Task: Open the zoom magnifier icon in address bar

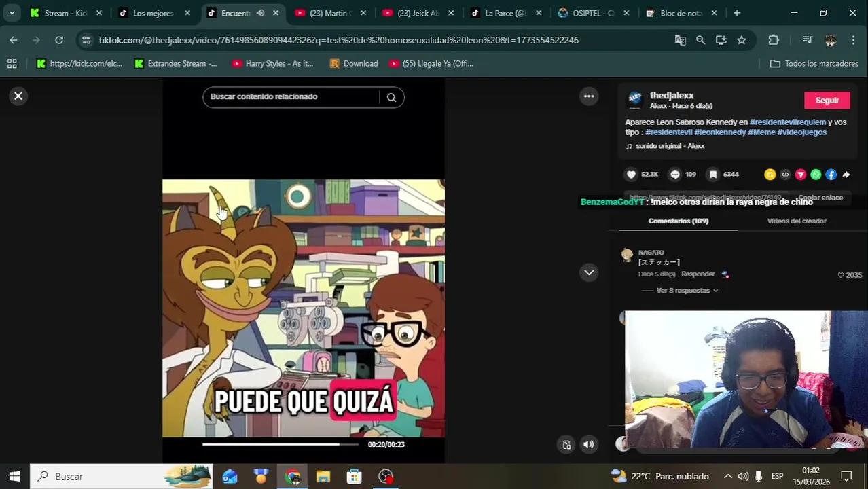Action: click(x=700, y=40)
